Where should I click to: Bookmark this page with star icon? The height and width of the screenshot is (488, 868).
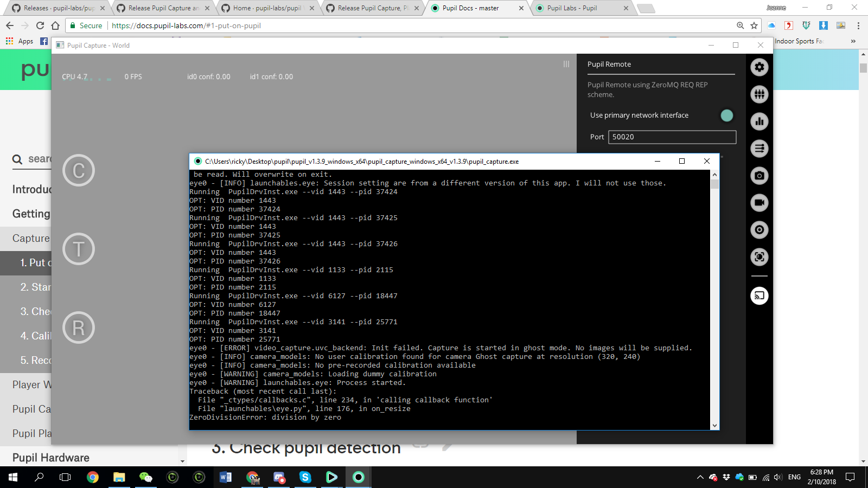point(754,25)
